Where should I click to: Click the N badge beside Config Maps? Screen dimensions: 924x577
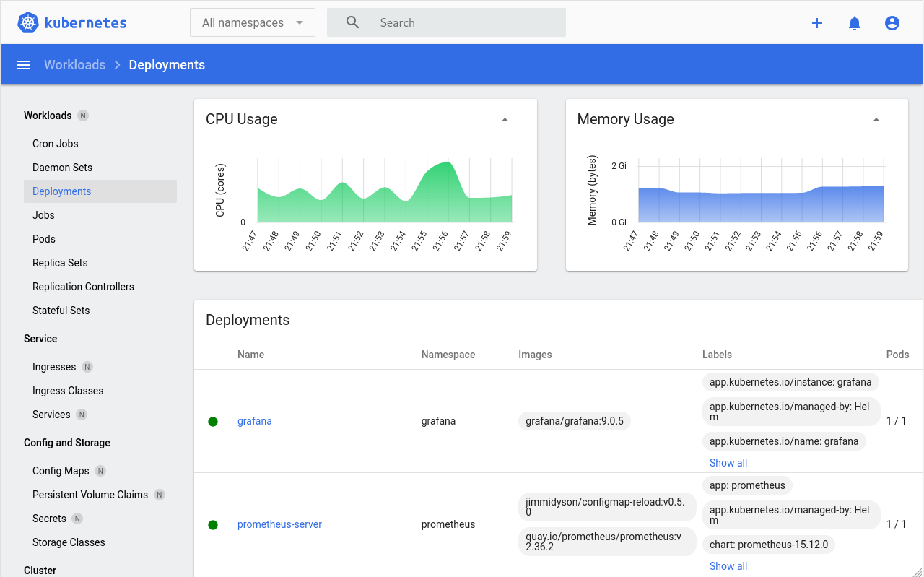[100, 471]
